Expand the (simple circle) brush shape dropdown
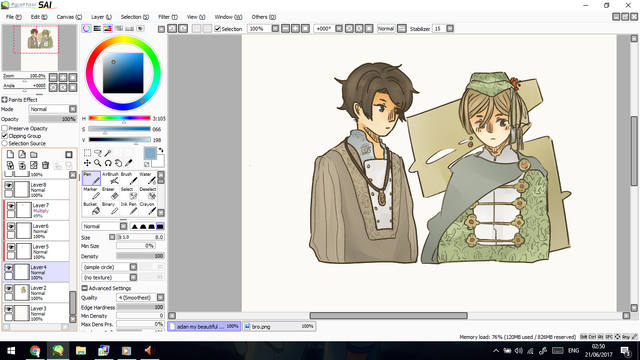640x360 pixels. tap(110, 267)
